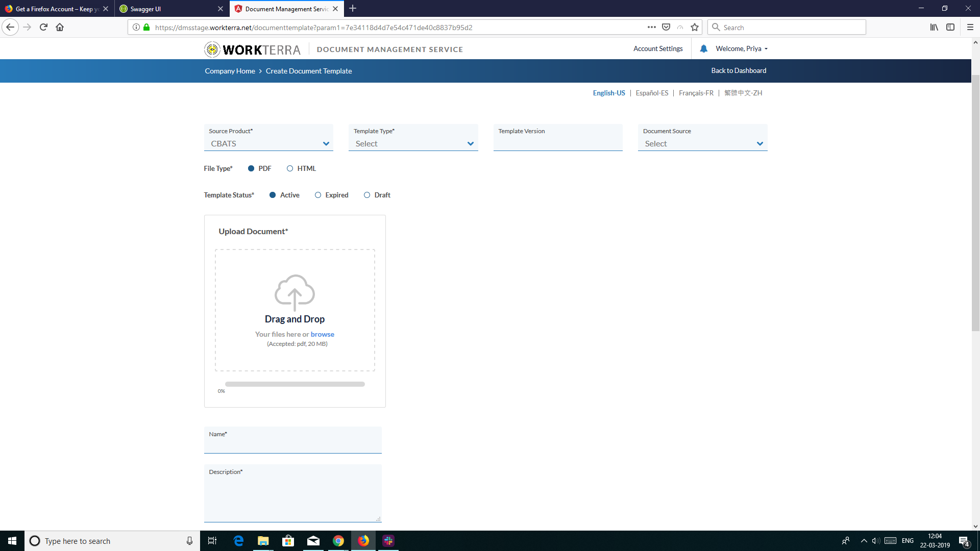Click the WorkTerra logo

point(253,49)
